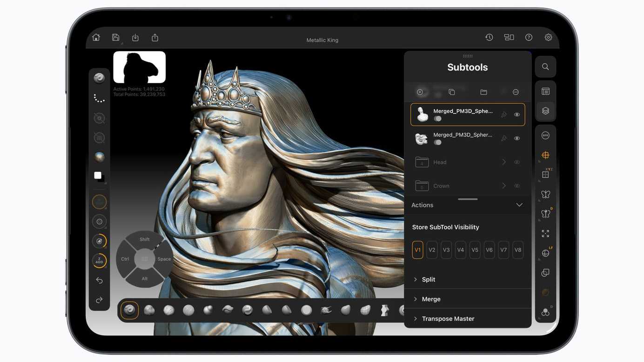
Task: Go to the Home screen icon
Action: [96, 38]
